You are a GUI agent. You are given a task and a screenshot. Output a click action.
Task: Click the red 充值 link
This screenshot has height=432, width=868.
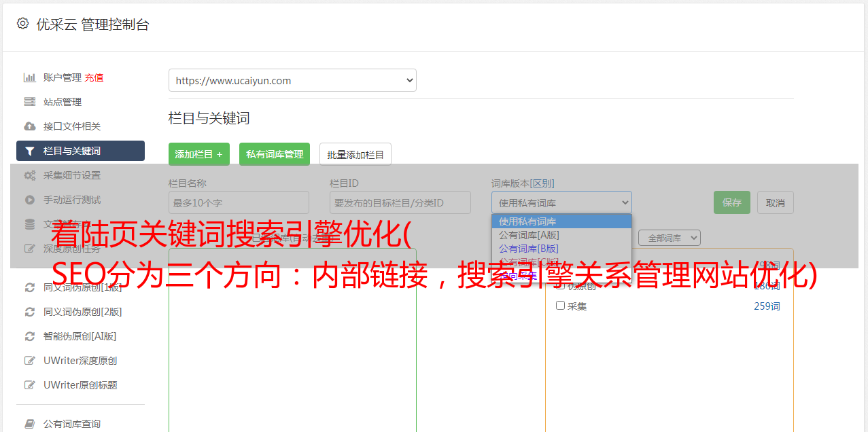[94, 77]
